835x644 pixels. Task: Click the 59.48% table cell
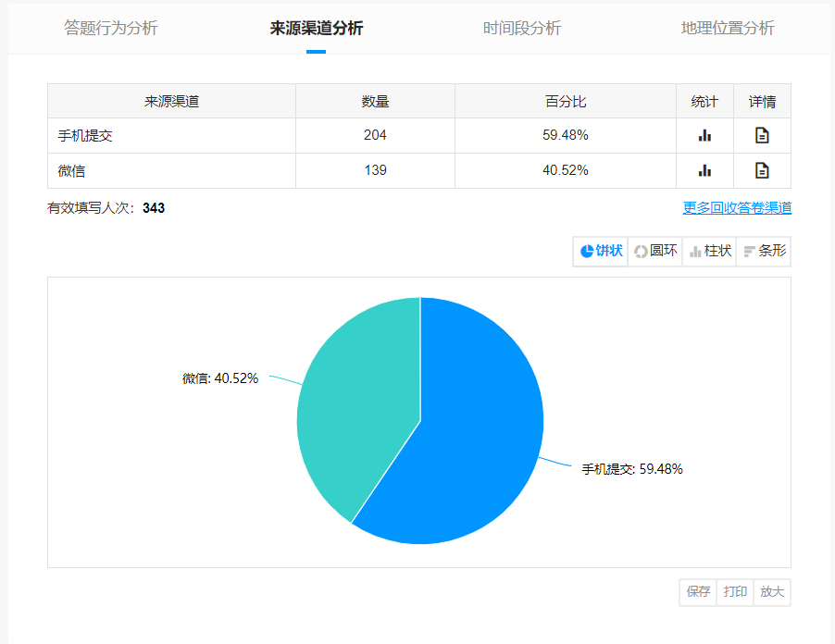566,136
